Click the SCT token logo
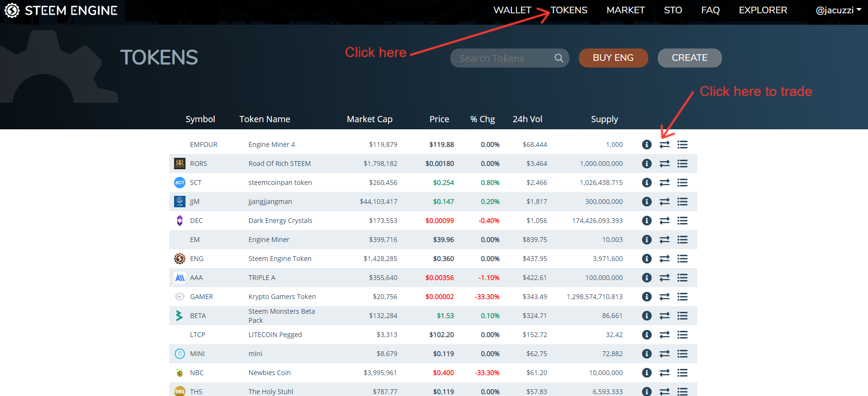This screenshot has width=868, height=396. click(180, 183)
